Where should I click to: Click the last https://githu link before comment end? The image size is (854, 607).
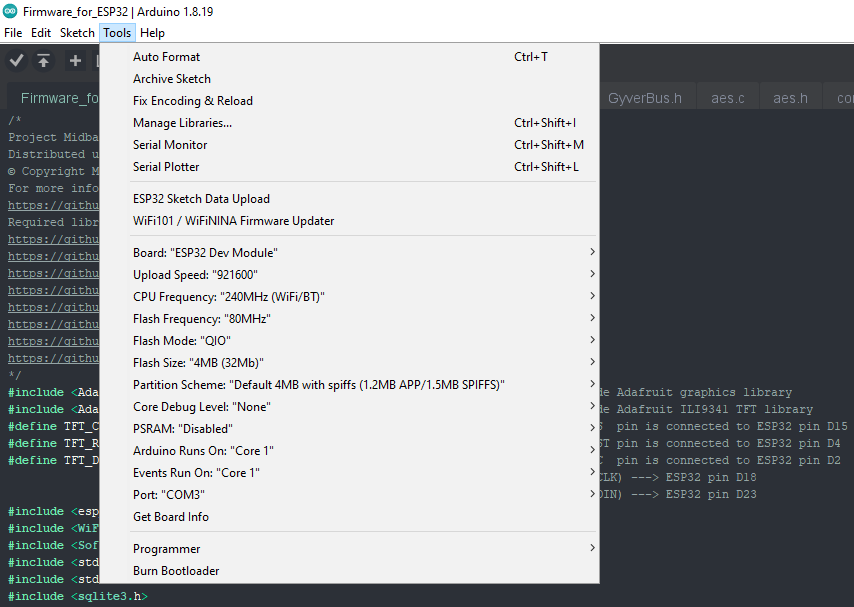point(53,359)
